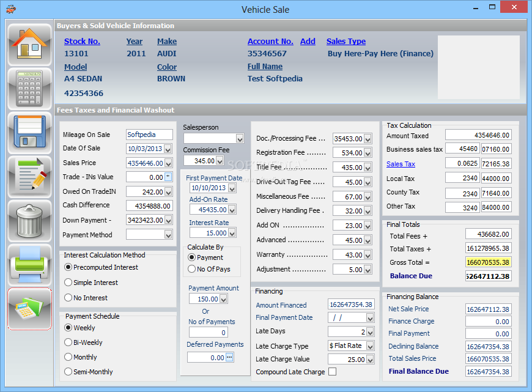Click the Model link

(76, 67)
